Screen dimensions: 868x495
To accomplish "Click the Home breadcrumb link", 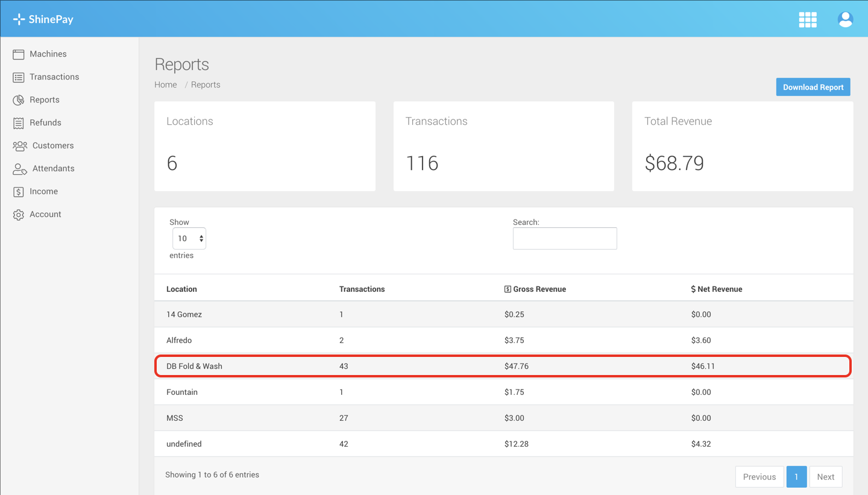I will (166, 84).
